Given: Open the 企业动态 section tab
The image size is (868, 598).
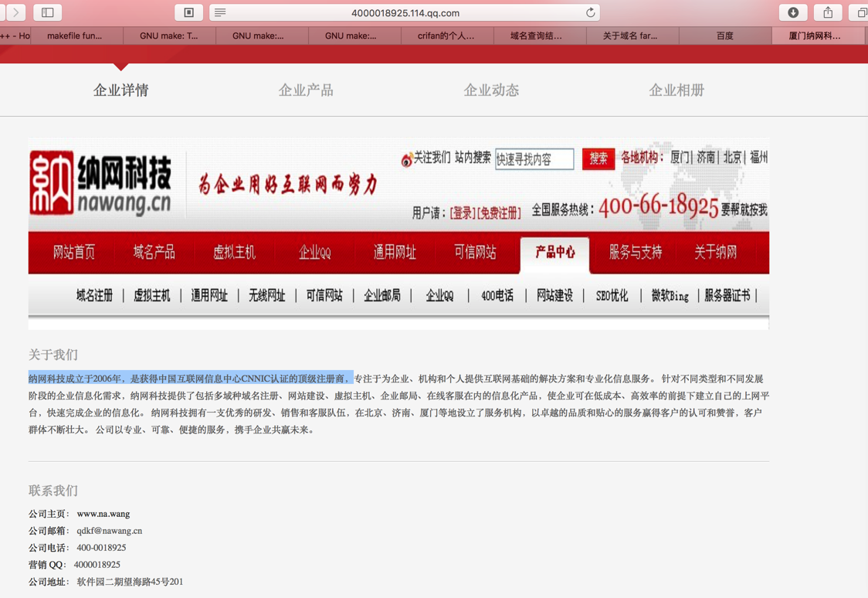Looking at the screenshot, I should pos(491,90).
